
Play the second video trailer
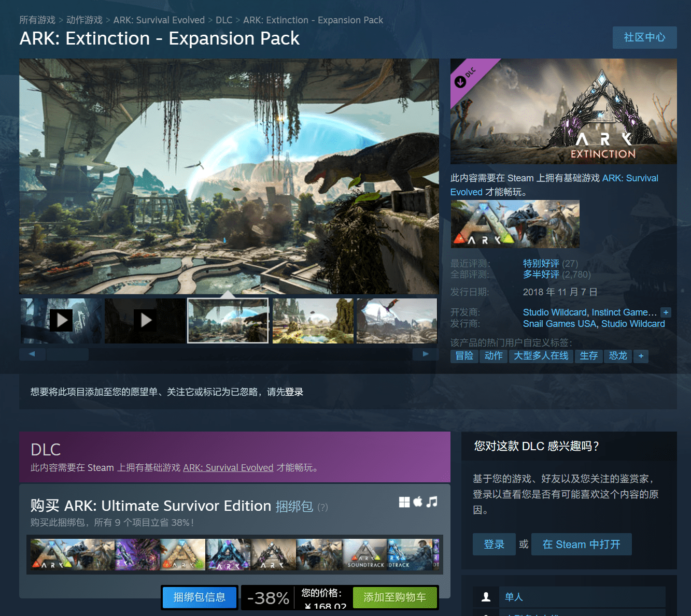click(146, 321)
